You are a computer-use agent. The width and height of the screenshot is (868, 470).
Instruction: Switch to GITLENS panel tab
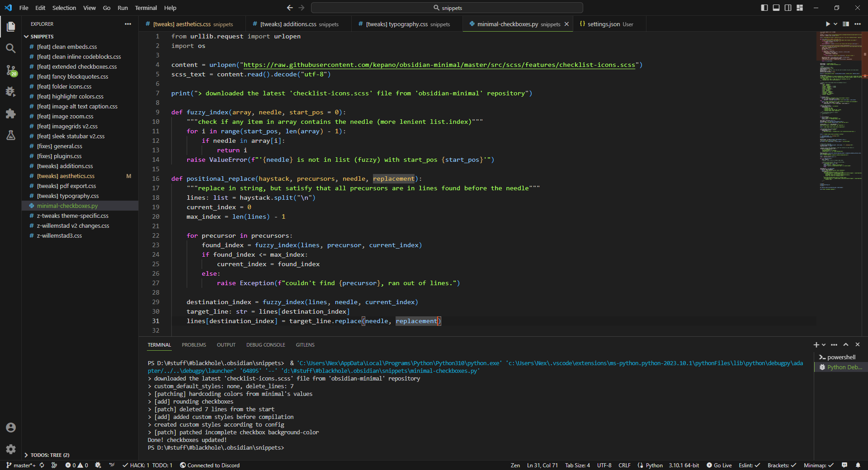[x=305, y=345]
